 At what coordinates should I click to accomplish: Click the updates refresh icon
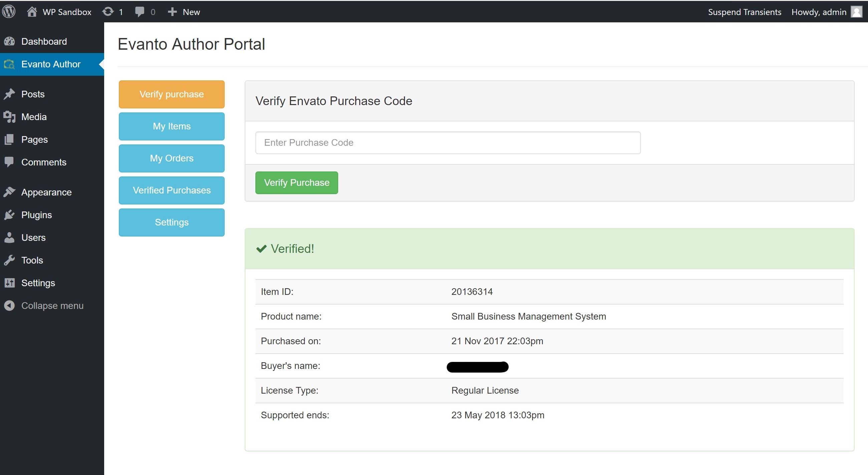click(x=108, y=12)
